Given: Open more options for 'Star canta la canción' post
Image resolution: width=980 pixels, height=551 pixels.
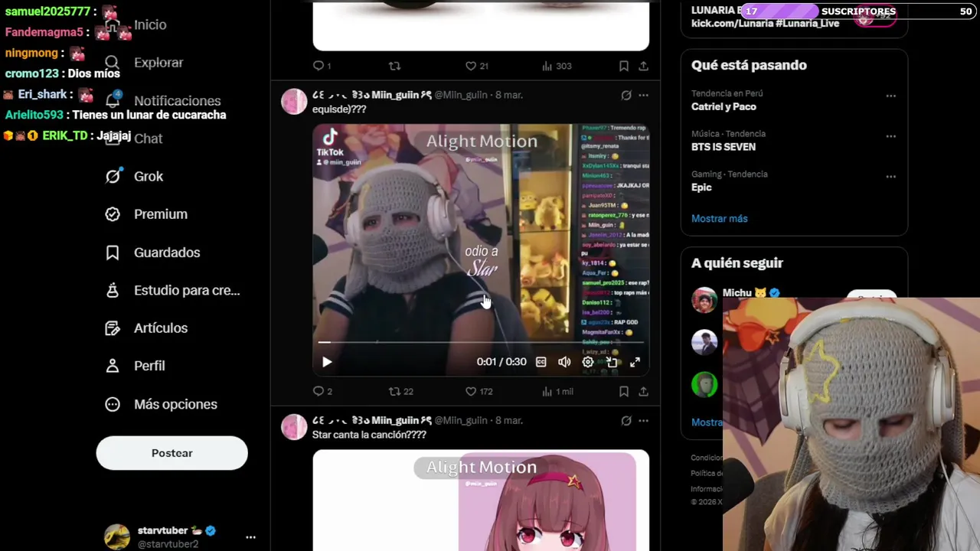Looking at the screenshot, I should coord(643,421).
